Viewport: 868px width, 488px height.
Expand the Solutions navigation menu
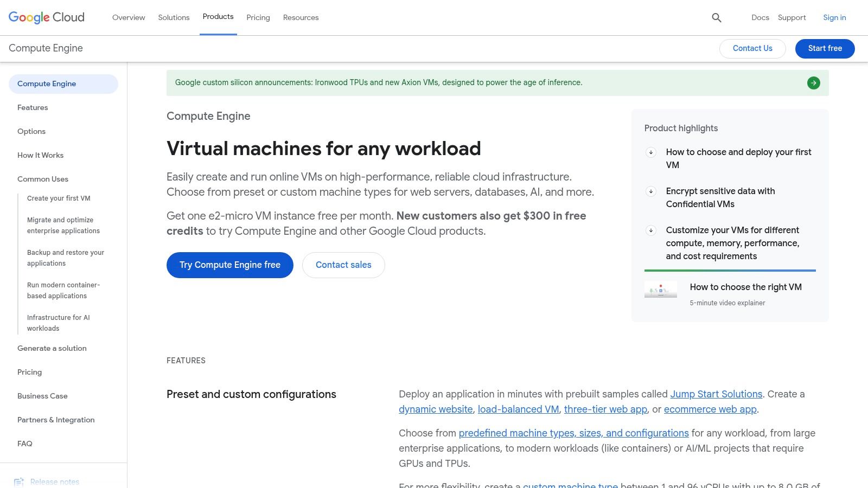click(173, 17)
